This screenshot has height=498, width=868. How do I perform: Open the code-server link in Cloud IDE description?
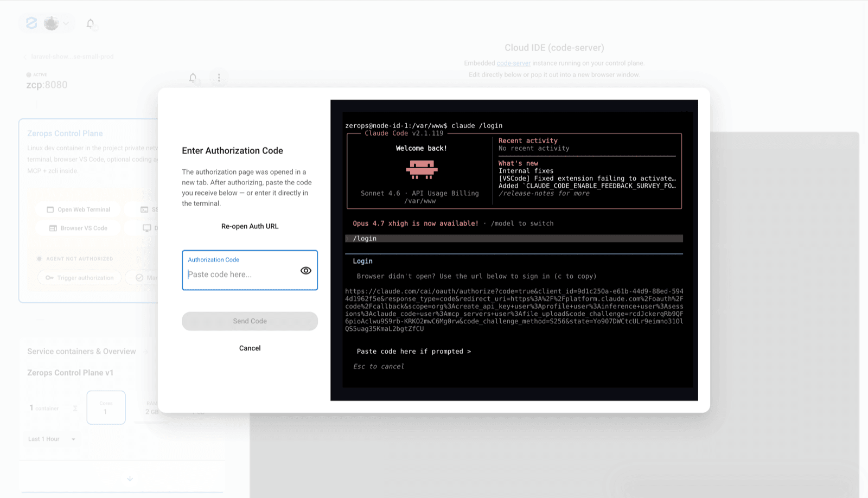[x=513, y=63]
